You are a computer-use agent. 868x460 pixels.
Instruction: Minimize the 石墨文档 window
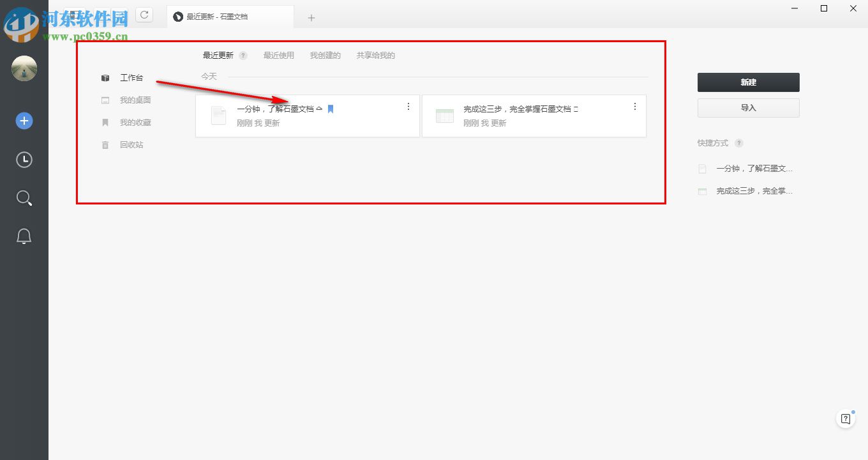[795, 8]
